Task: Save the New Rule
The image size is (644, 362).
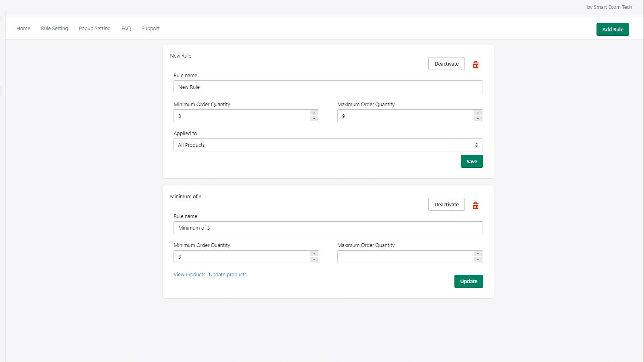Action: click(472, 161)
